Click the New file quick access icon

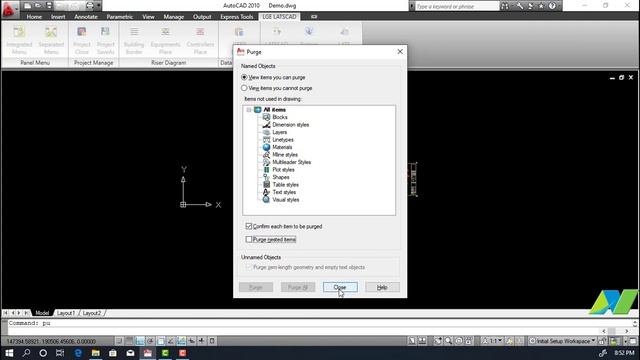coord(27,6)
